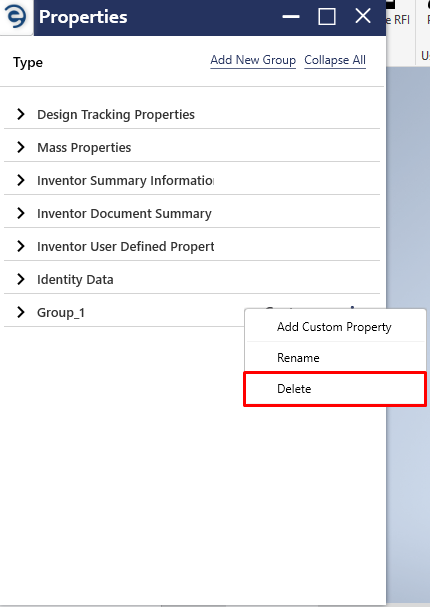Select the Identity Data group name
430x607 pixels.
[x=75, y=279]
